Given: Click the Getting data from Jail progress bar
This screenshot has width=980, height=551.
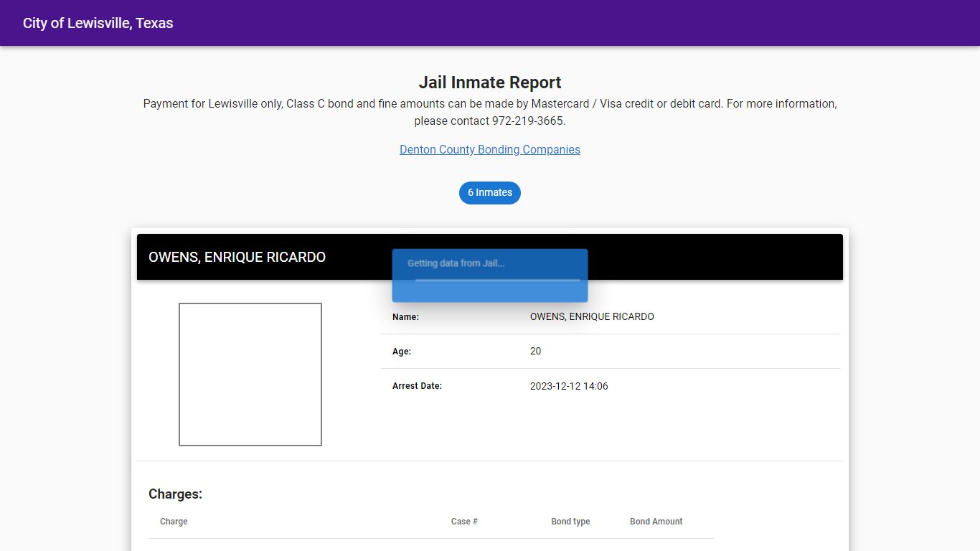Looking at the screenshot, I should 497,280.
